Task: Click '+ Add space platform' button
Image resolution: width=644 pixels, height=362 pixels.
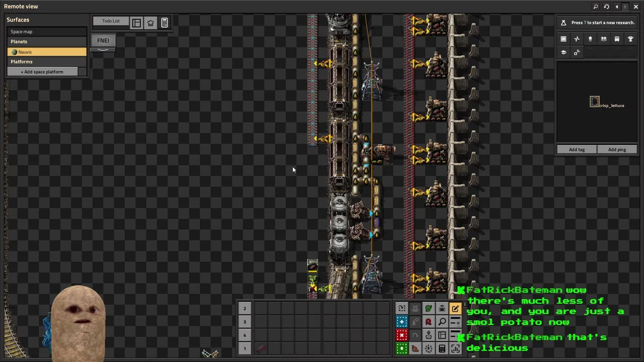Action: tap(42, 72)
